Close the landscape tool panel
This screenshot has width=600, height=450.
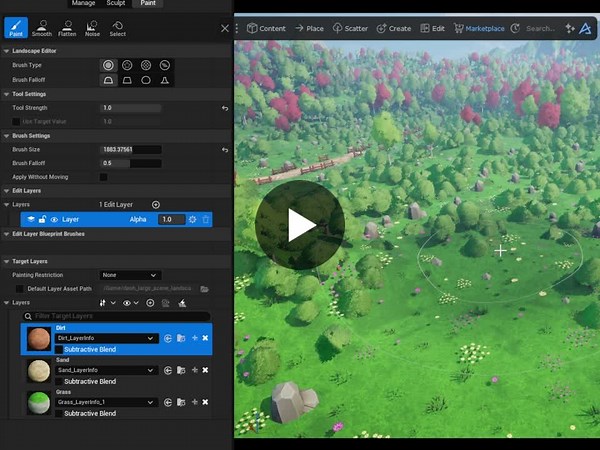click(x=225, y=28)
